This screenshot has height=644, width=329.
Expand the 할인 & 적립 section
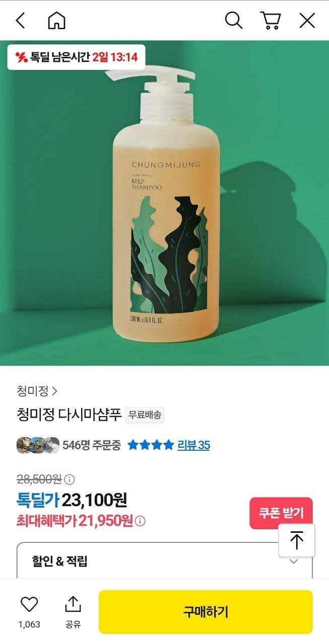165,561
